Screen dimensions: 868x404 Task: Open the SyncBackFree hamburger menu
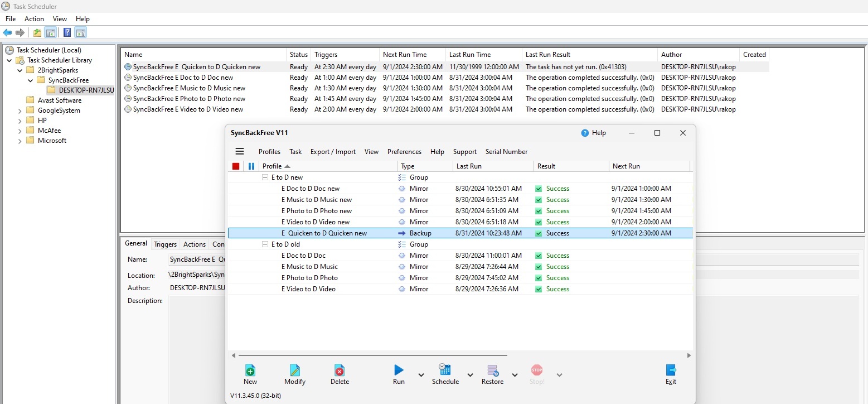(240, 151)
